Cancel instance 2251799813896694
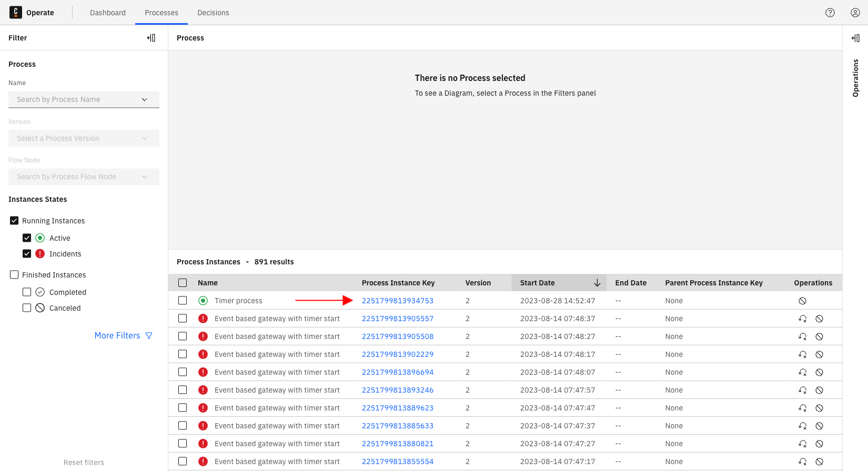Viewport: 868px width, 473px height. coord(819,372)
